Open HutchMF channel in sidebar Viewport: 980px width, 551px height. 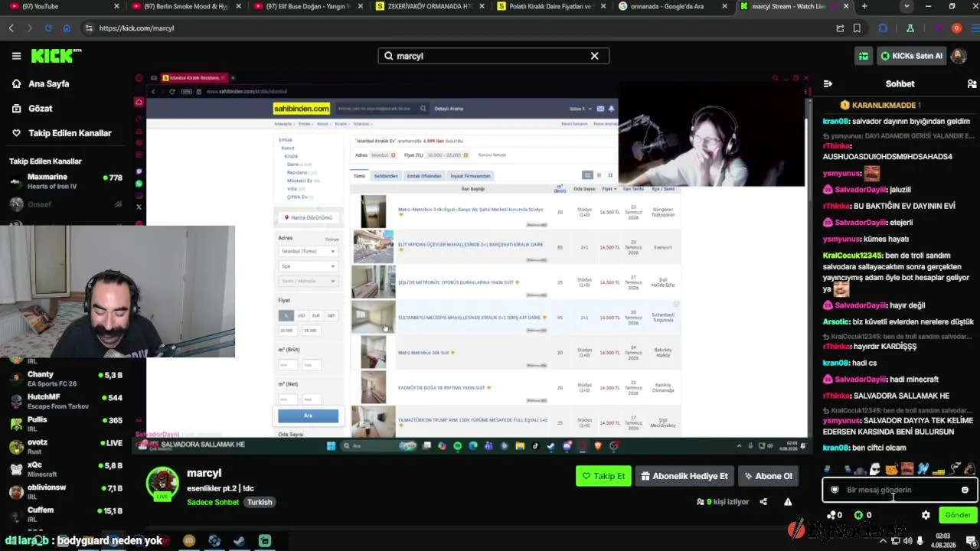tap(65, 402)
